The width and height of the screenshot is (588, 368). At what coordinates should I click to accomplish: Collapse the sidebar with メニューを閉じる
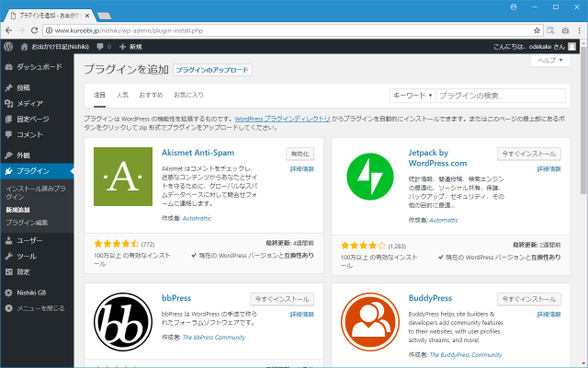40,308
